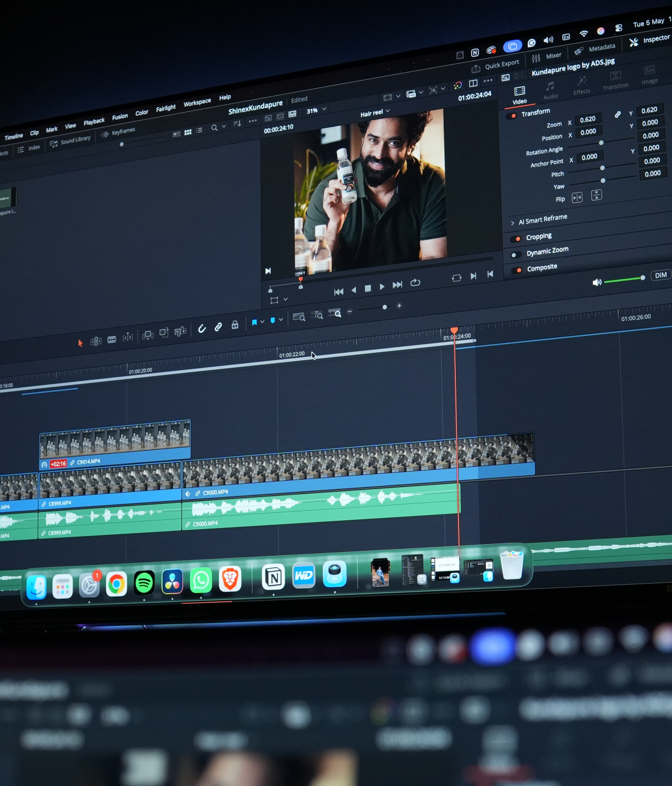Add a blue marker on timeline
This screenshot has width=672, height=786.
click(x=273, y=320)
